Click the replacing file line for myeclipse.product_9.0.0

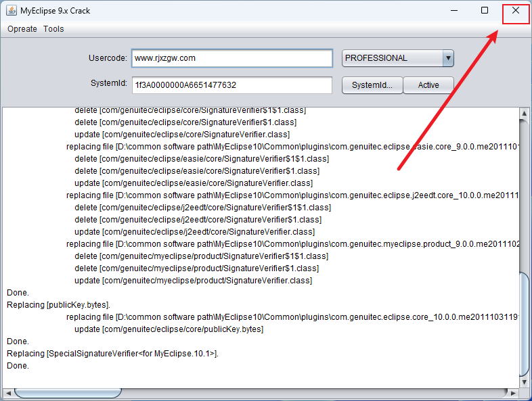pyautogui.click(x=292, y=244)
